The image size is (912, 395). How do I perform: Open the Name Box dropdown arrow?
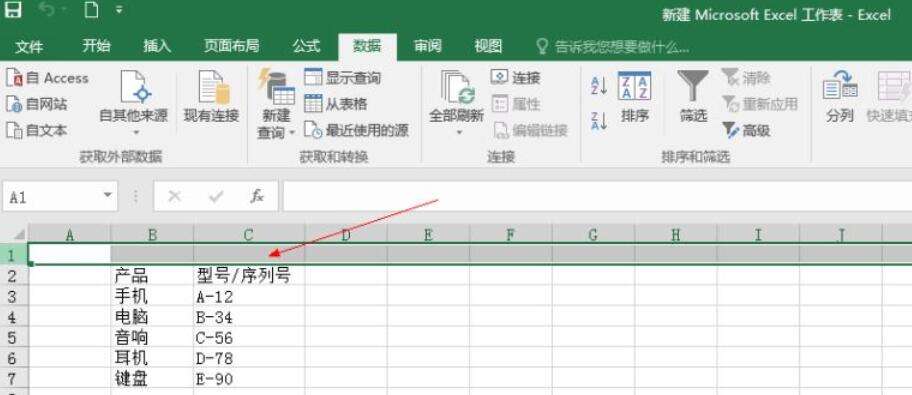(x=107, y=196)
